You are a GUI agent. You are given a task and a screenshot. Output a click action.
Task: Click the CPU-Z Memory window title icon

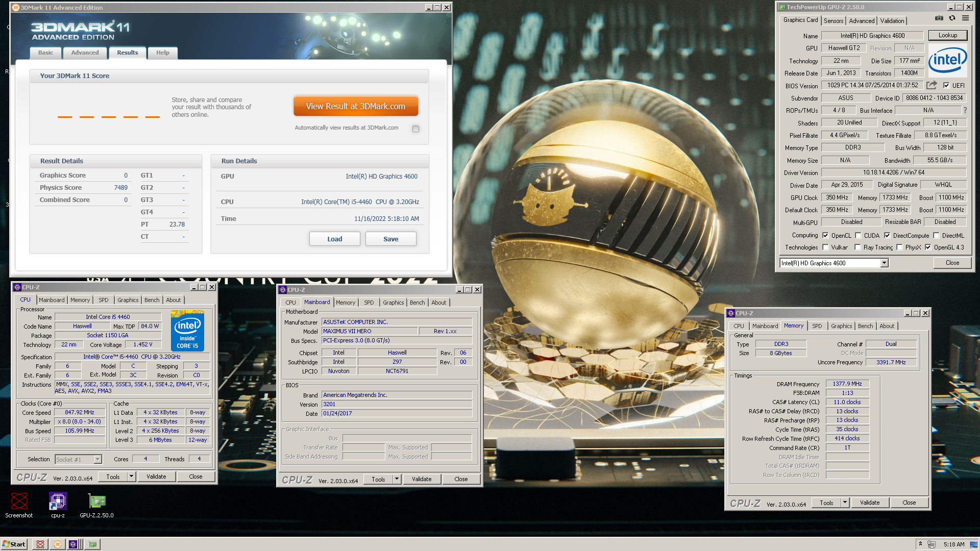point(731,313)
